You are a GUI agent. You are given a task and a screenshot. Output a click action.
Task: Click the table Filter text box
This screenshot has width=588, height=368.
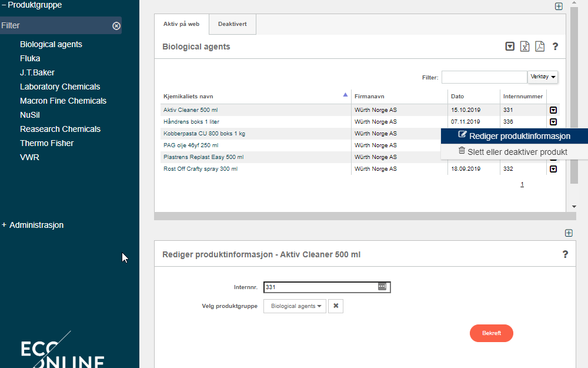[484, 77]
